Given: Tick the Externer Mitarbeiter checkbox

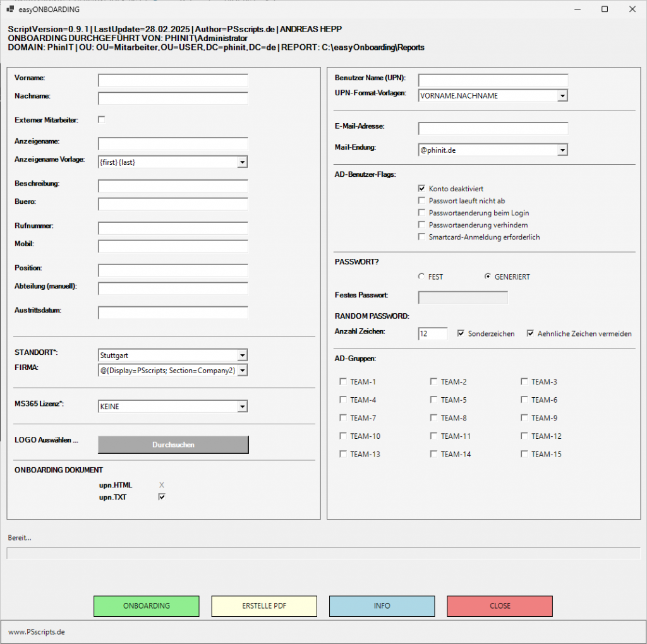Looking at the screenshot, I should pyautogui.click(x=102, y=119).
